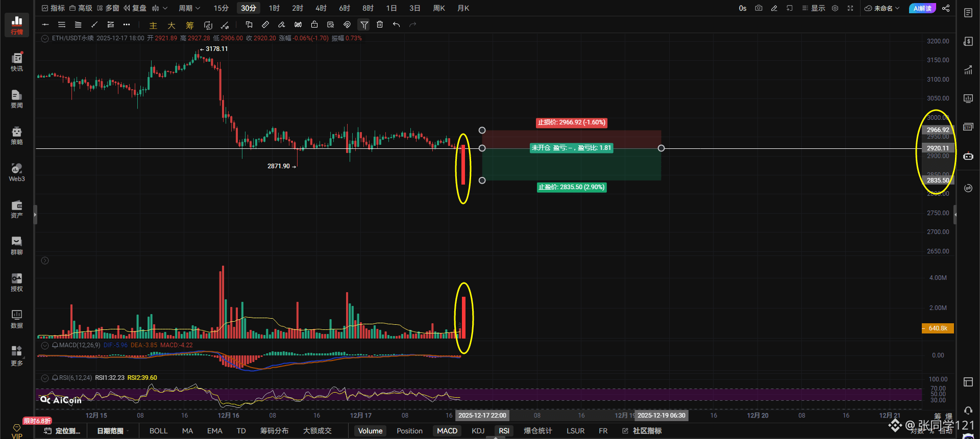Click the 复盘 replay button

click(x=135, y=8)
